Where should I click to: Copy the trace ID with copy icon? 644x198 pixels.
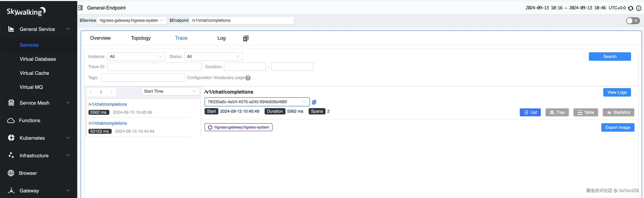pyautogui.click(x=314, y=102)
